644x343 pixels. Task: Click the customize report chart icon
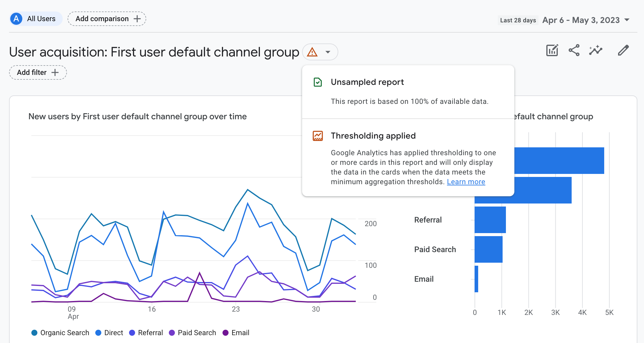point(552,50)
